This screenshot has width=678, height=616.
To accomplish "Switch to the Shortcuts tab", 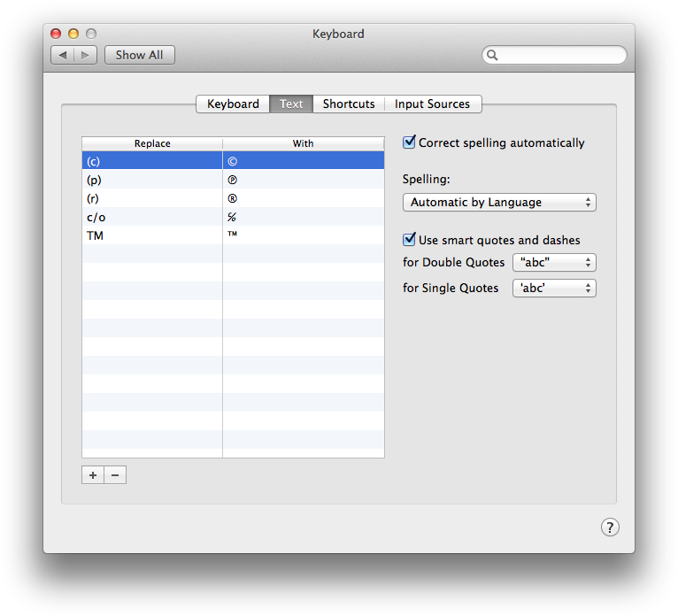I will tap(349, 104).
